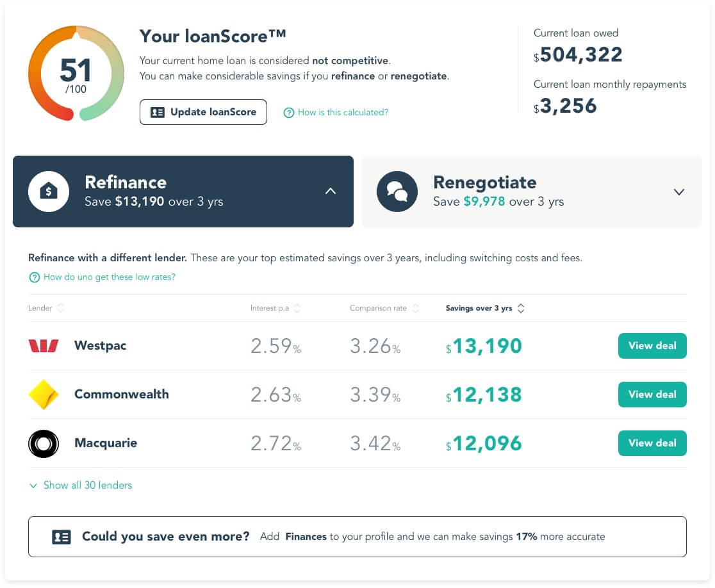
Task: Click Commonwealth savings amount $12,138
Action: pos(484,395)
